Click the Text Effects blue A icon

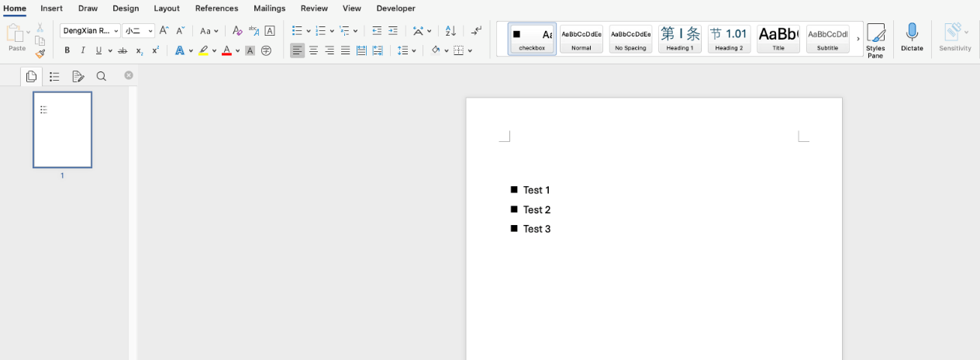(179, 50)
